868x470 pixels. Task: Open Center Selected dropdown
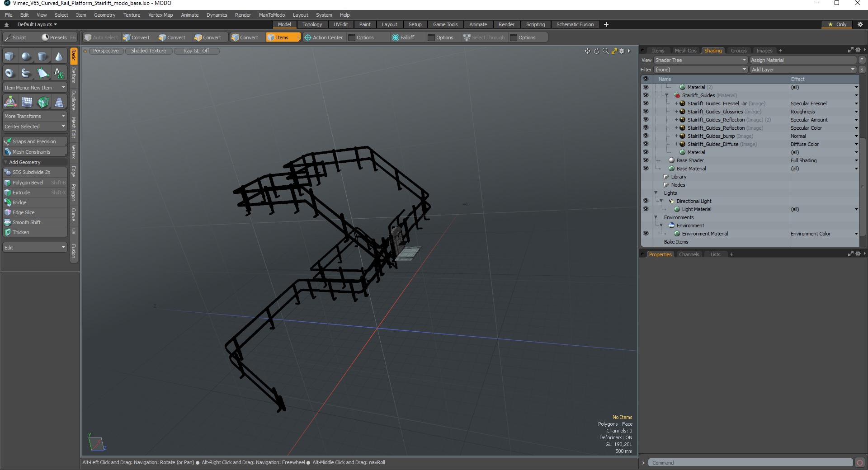[35, 127]
